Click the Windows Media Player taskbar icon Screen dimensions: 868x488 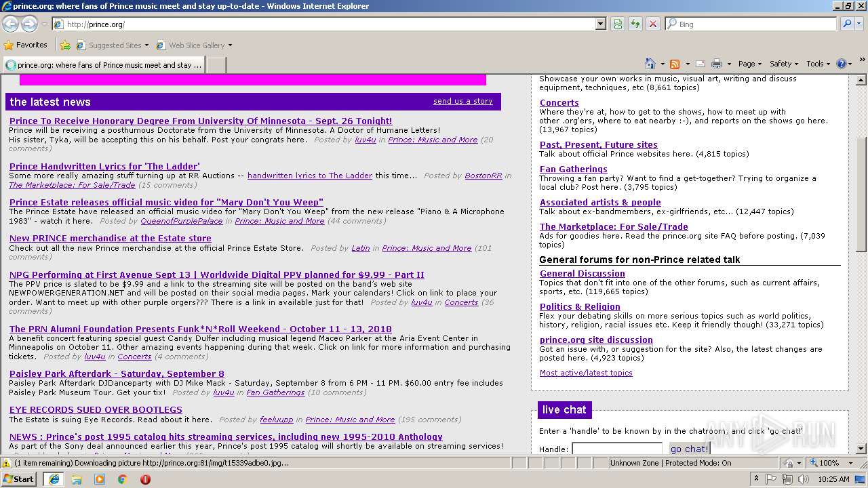(100, 479)
